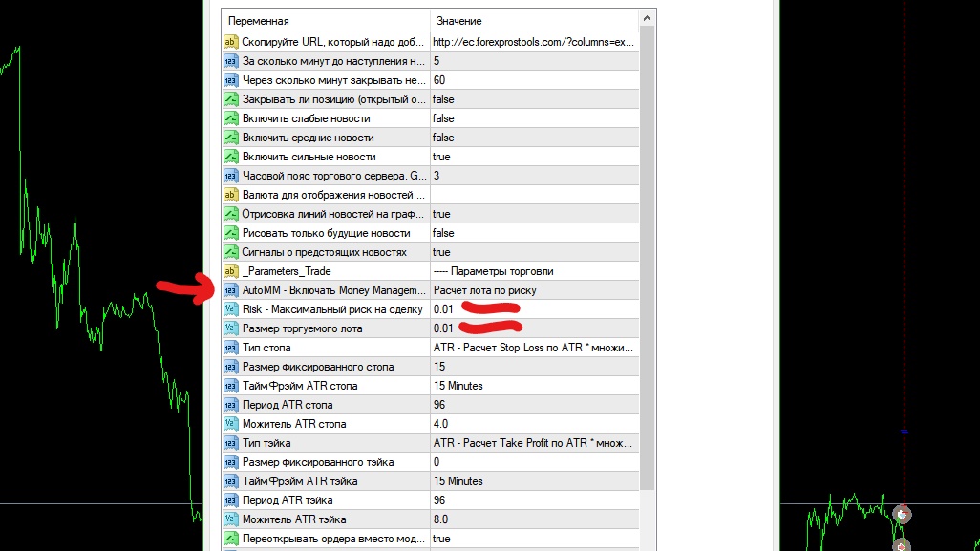
Task: Click the bool icon for 'Включить средние новости'
Action: 230,138
